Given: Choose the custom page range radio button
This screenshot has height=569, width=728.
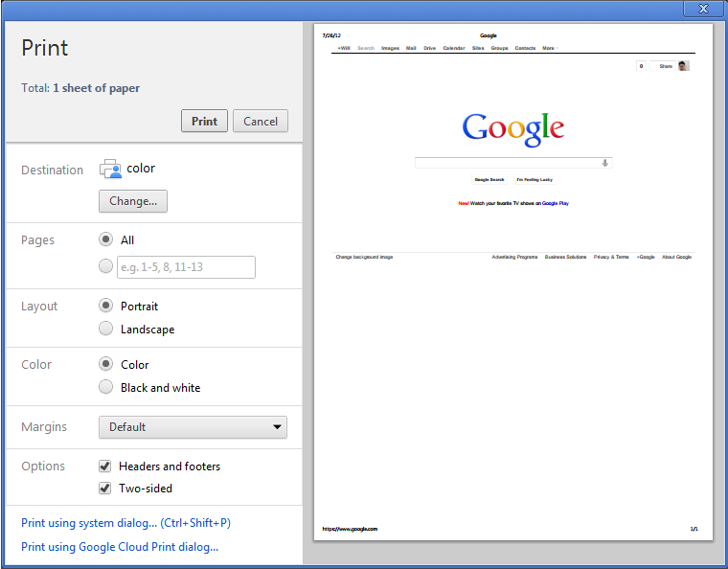Looking at the screenshot, I should (x=105, y=267).
